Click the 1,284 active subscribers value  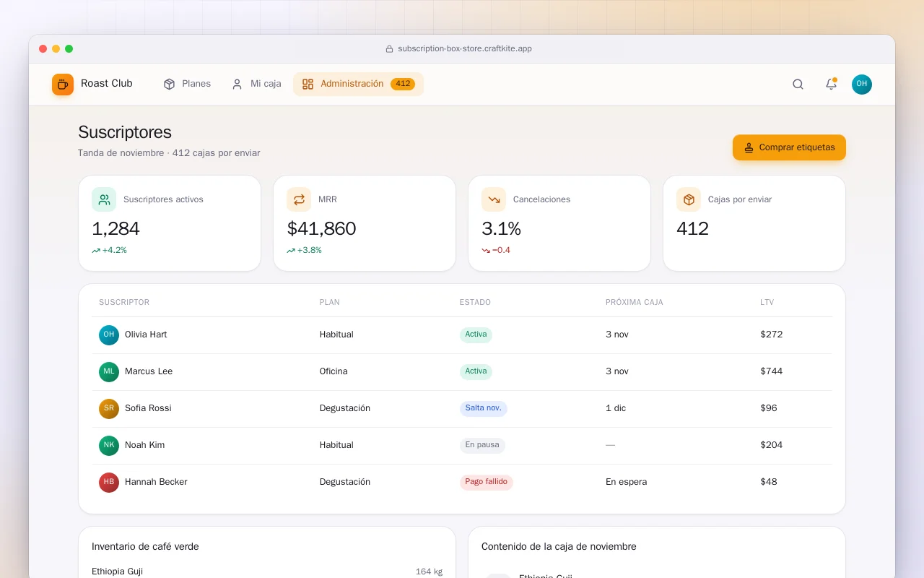point(115,229)
